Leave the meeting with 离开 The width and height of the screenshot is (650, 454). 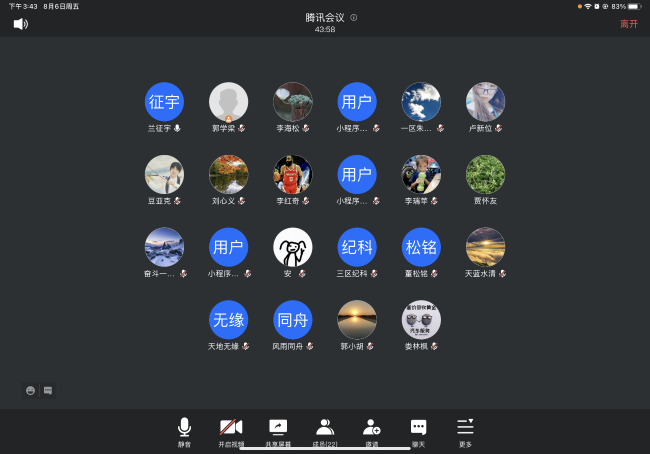pos(629,24)
